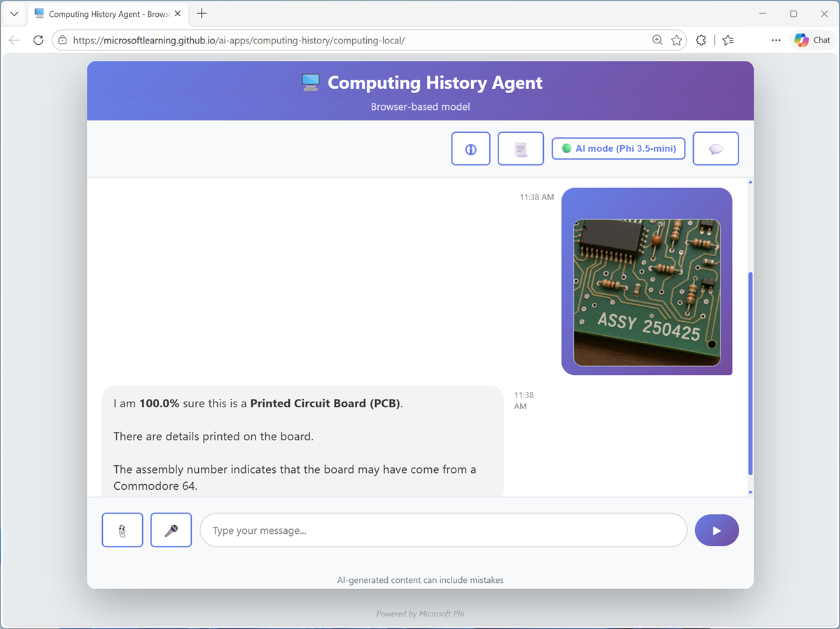Screen dimensions: 840x629
Task: Click 11:38 AM timestamp beside image
Action: [x=537, y=197]
